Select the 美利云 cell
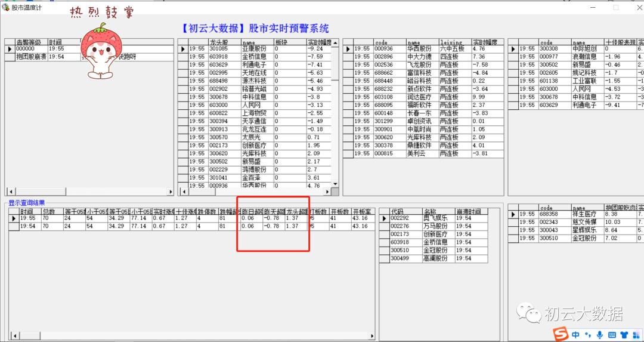 click(423, 154)
